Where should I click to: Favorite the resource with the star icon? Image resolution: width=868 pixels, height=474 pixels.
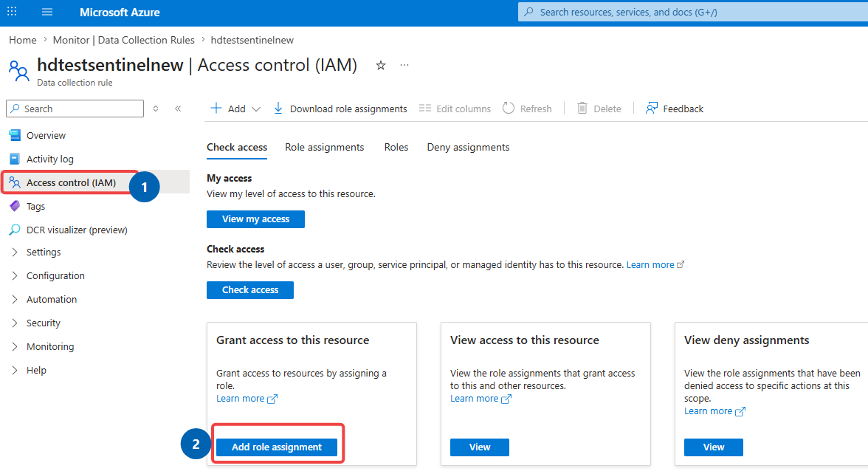click(381, 65)
